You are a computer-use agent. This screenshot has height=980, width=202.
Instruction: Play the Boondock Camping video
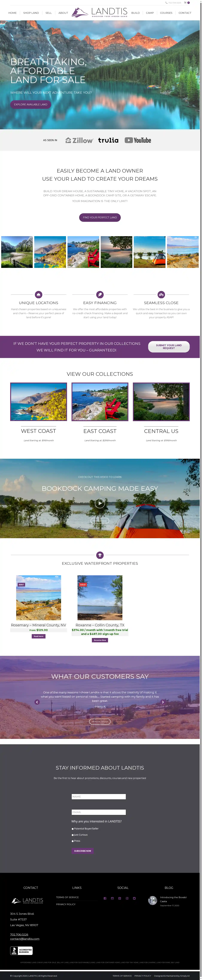[x=100, y=503]
